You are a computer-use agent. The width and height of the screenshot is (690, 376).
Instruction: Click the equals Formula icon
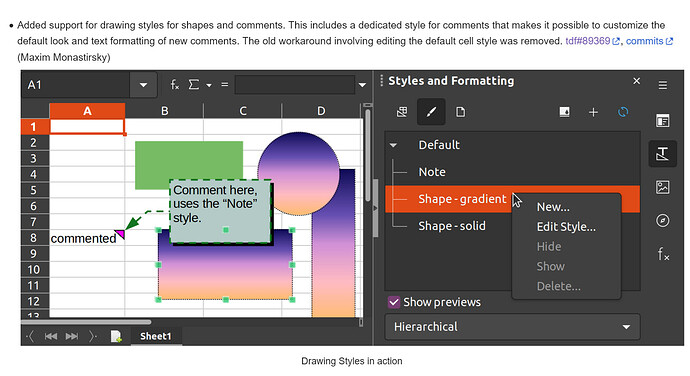(225, 84)
